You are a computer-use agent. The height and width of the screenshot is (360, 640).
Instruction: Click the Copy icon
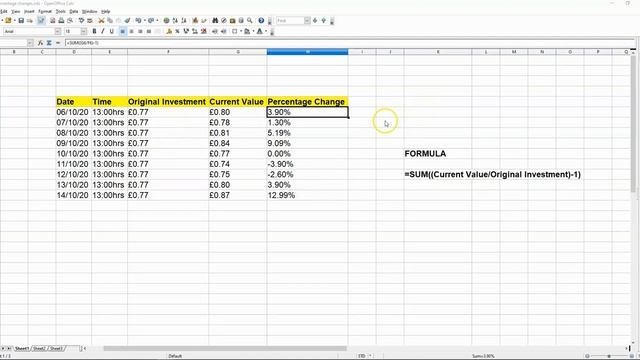pos(110,20)
